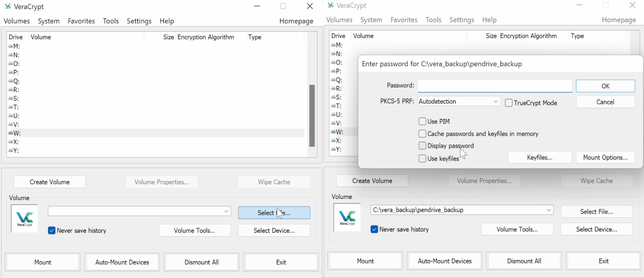Open Keyfiles... in password dialog
This screenshot has width=644, height=278.
(x=540, y=158)
